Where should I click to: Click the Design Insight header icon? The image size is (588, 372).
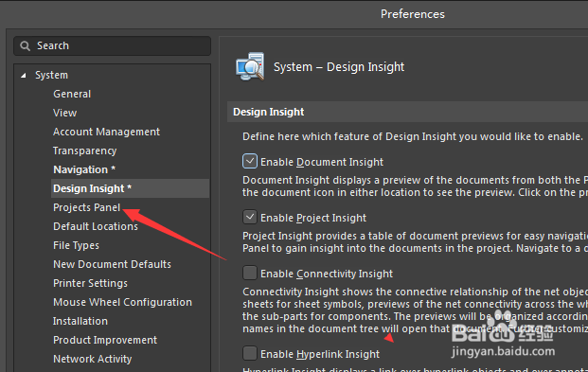click(250, 66)
